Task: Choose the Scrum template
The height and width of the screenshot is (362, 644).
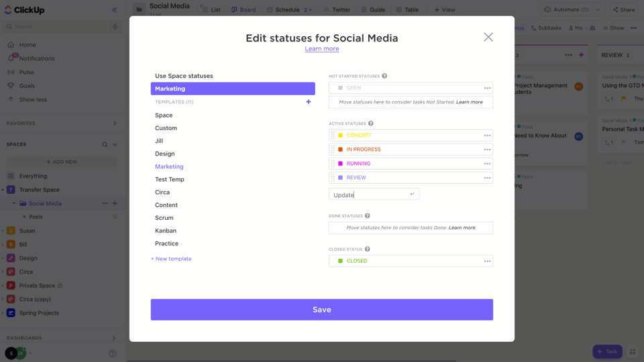Action: 164,217
